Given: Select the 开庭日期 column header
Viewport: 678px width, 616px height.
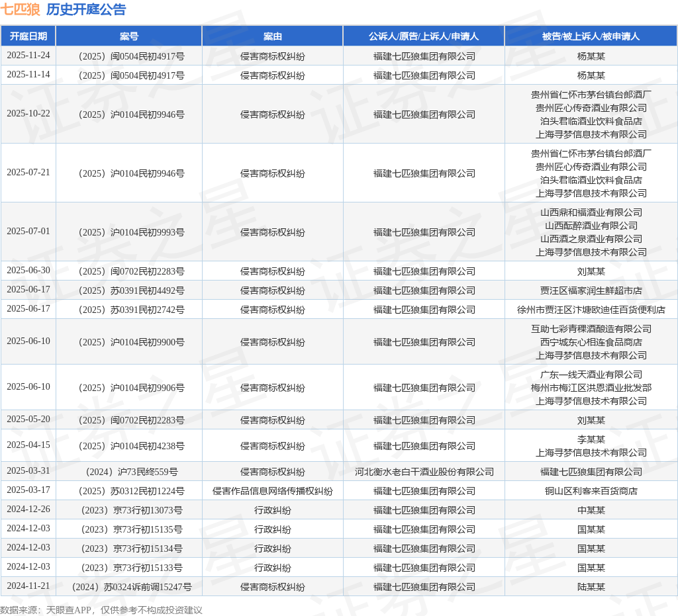Looking at the screenshot, I should 28,36.
